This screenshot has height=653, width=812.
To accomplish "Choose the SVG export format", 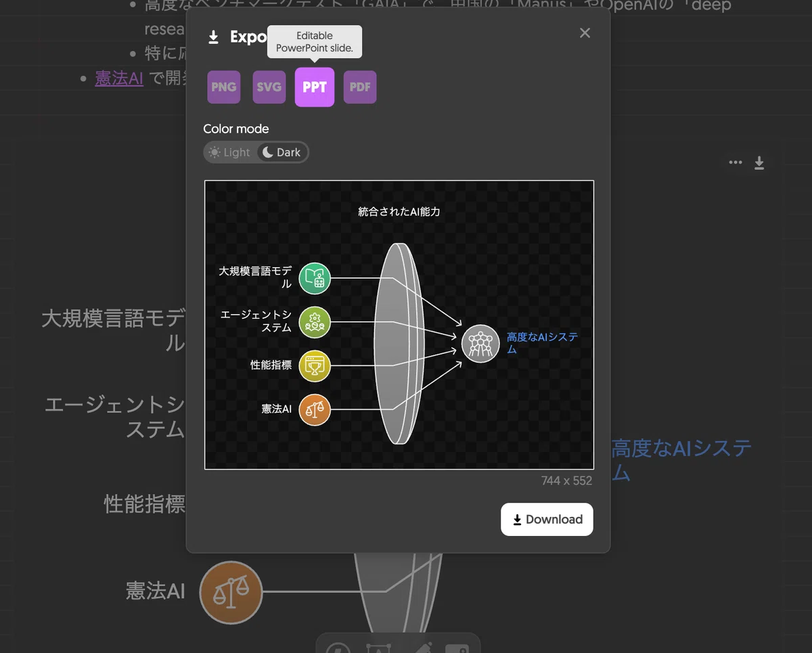I will coord(269,87).
